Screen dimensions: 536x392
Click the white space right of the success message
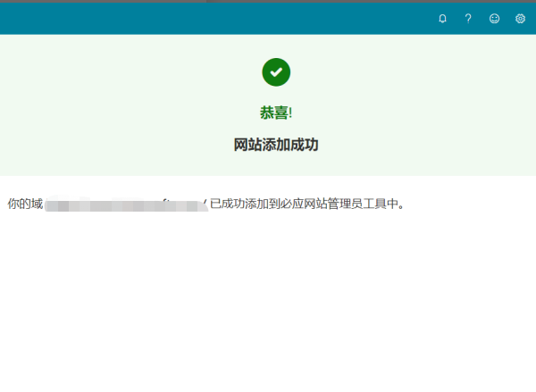[469, 204]
